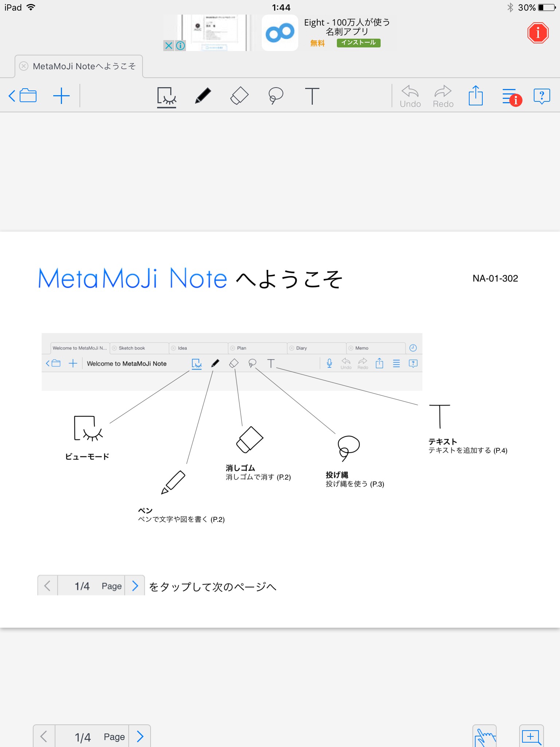Viewport: 560px width, 747px height.
Task: Open the Share export icon
Action: click(475, 96)
